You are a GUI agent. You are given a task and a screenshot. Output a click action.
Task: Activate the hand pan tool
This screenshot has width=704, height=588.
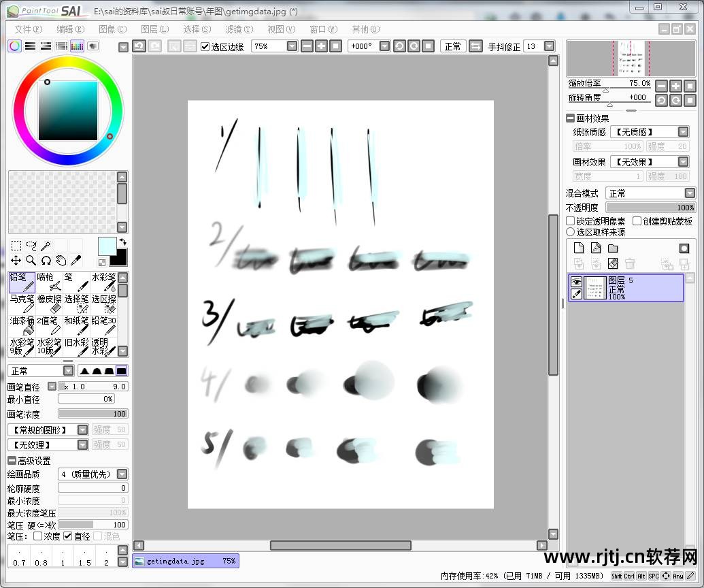click(61, 260)
